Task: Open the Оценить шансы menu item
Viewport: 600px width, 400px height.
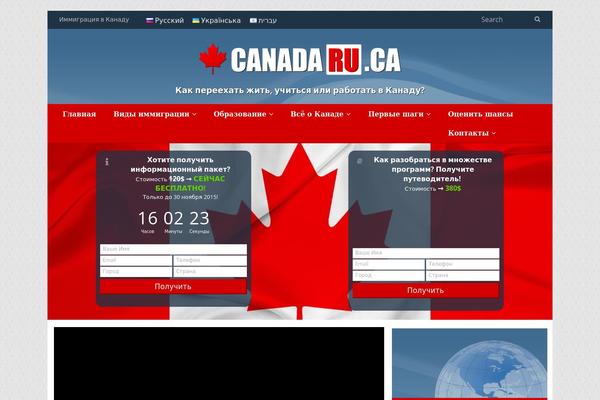Action: 480,114
